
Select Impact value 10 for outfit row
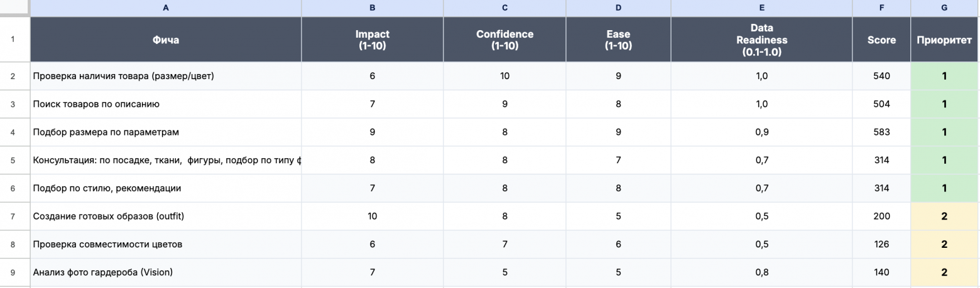pos(372,216)
